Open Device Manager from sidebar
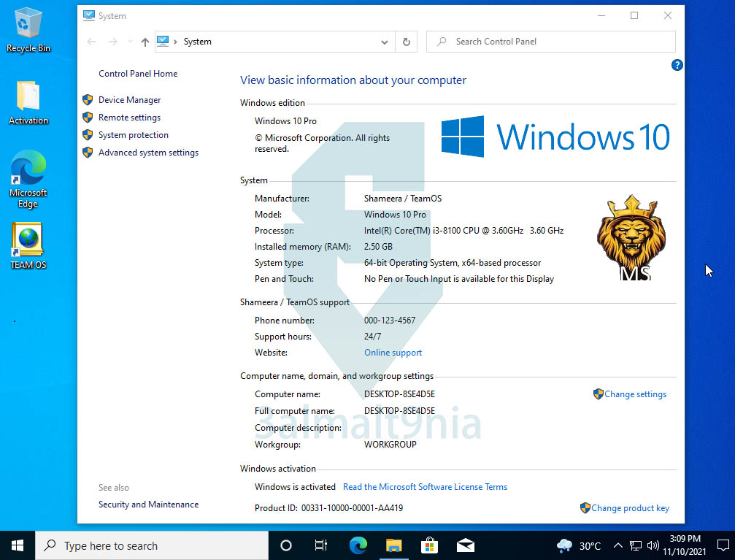The image size is (735, 560). pos(129,100)
